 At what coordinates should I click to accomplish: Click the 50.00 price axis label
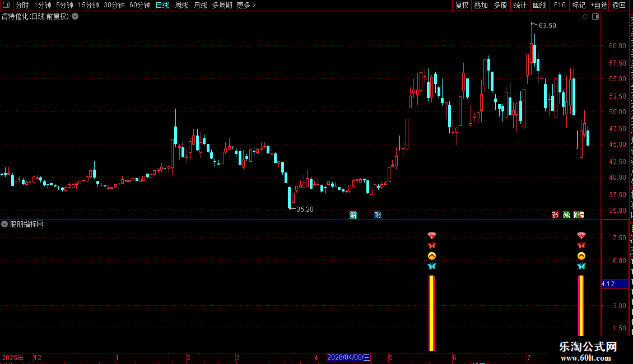(x=617, y=112)
